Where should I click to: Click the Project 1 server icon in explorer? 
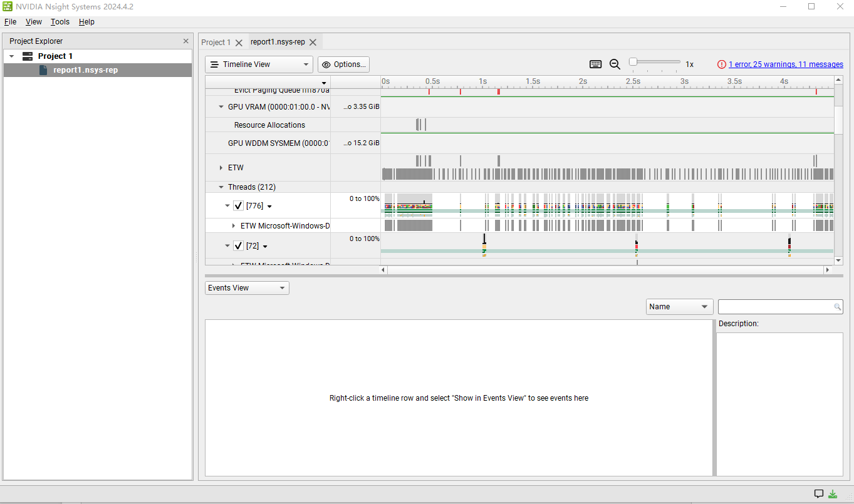(28, 56)
